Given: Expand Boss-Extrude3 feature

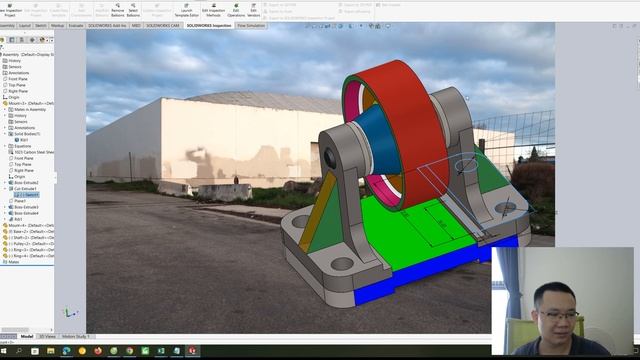Looking at the screenshot, I should 5,207.
